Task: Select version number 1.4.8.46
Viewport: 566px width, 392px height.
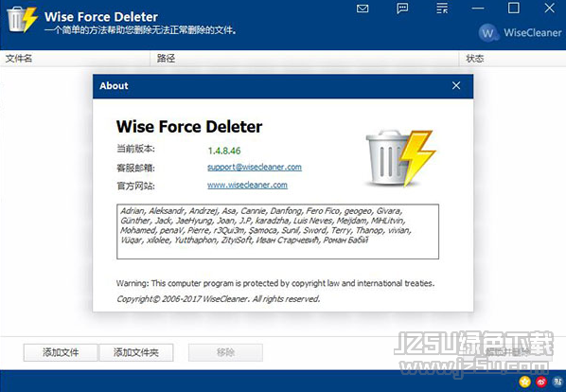Action: tap(224, 151)
